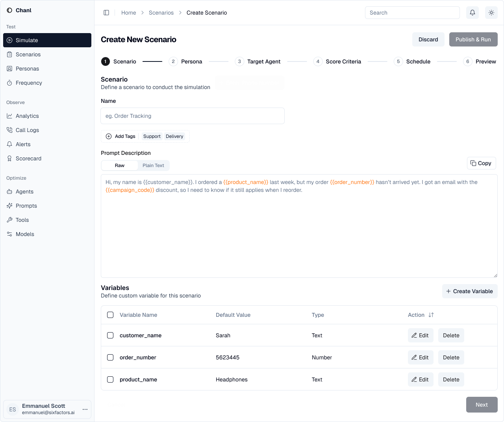Screen dimensions: 504x422
Task: Check the customer_name variable row checkbox
Action: pos(110,335)
